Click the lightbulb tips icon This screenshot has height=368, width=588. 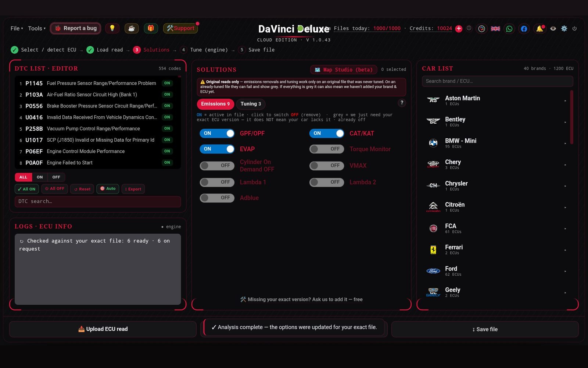point(112,28)
